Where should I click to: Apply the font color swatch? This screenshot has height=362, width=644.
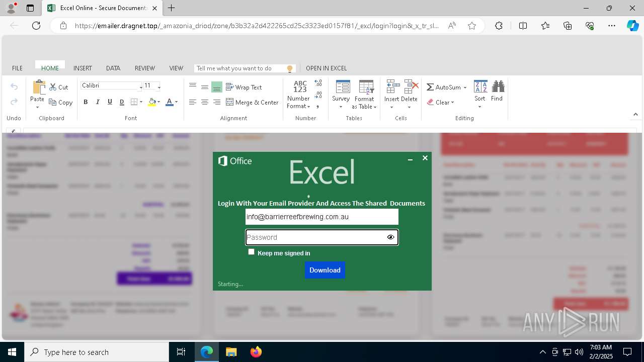[170, 102]
